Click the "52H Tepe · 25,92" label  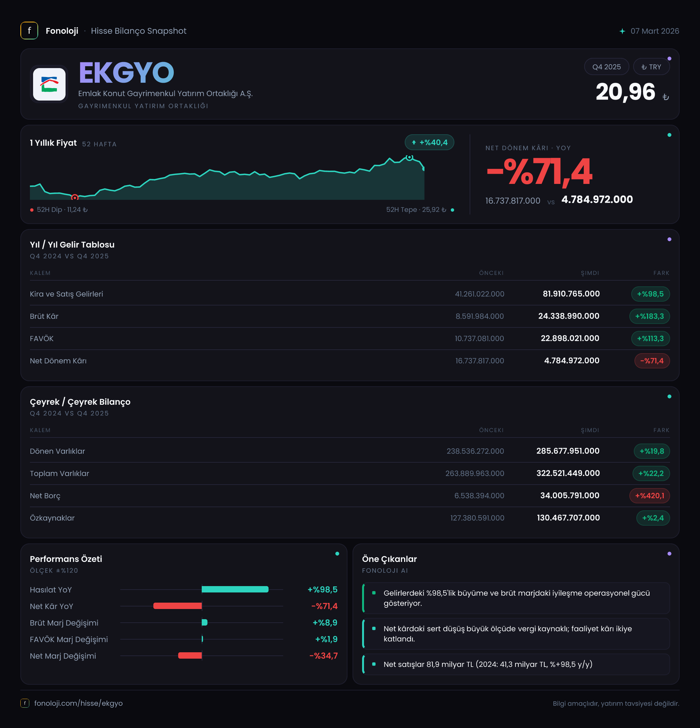(416, 210)
